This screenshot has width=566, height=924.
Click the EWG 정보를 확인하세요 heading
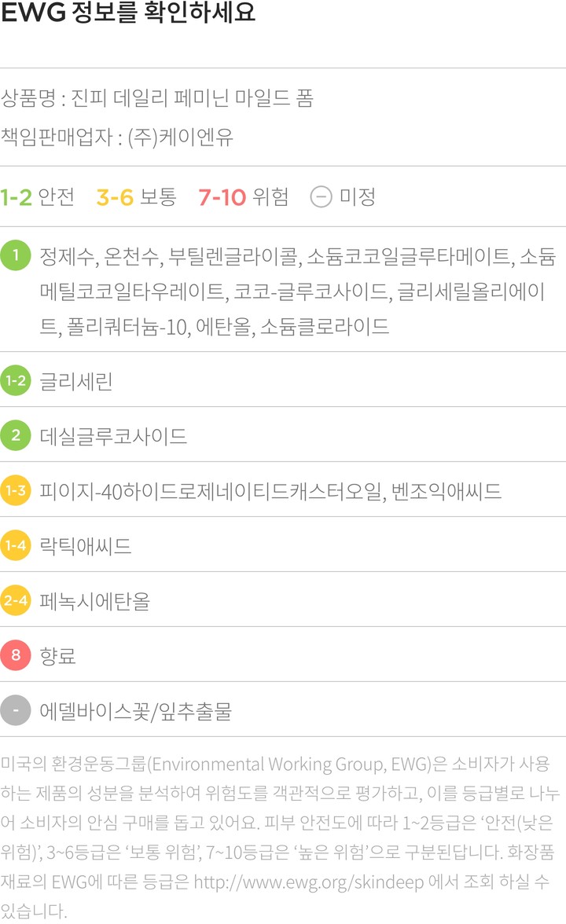pyautogui.click(x=128, y=15)
